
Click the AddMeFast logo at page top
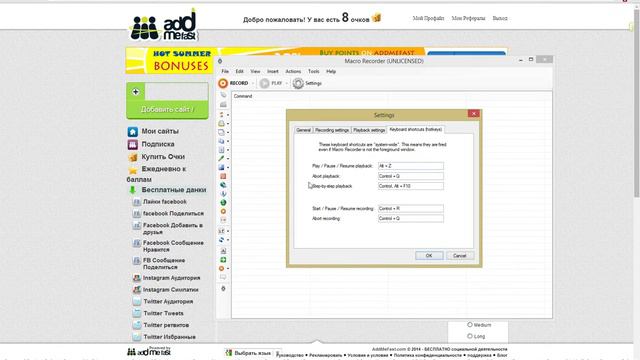pyautogui.click(x=163, y=25)
